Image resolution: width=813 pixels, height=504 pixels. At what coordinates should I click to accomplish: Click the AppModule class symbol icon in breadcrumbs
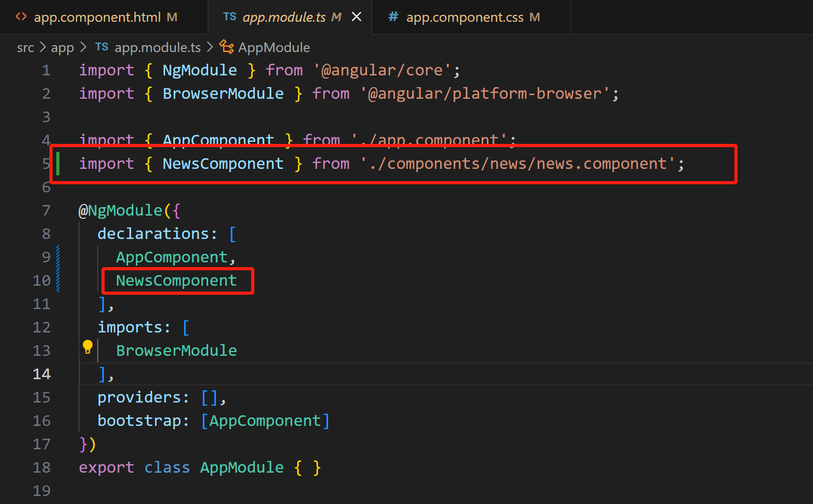click(x=227, y=47)
